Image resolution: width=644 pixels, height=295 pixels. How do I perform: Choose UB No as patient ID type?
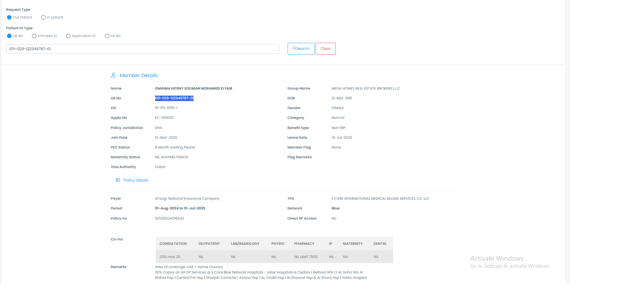click(x=9, y=36)
